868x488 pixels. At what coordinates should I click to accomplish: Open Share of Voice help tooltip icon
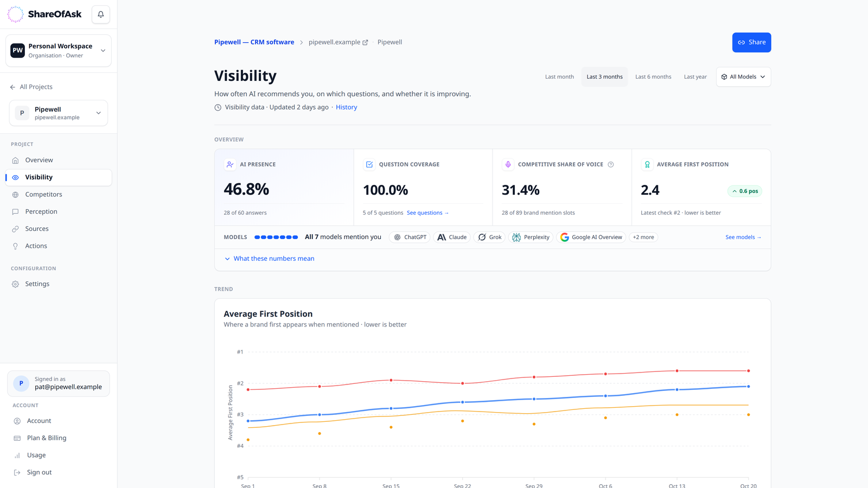611,164
